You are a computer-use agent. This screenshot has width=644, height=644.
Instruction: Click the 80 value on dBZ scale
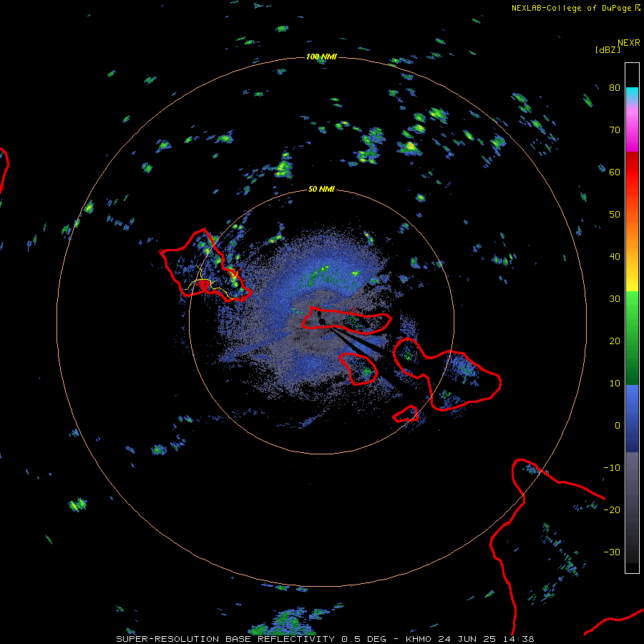pos(615,88)
